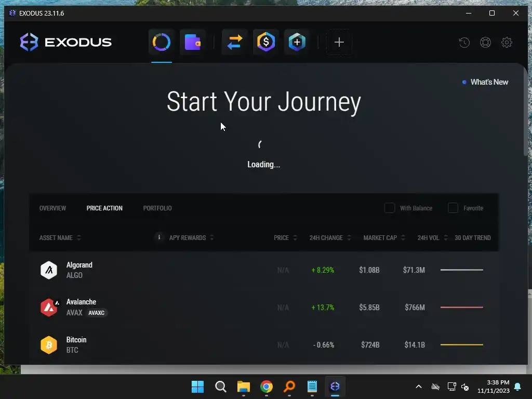
Task: Show hidden system tray icons
Action: [419, 387]
